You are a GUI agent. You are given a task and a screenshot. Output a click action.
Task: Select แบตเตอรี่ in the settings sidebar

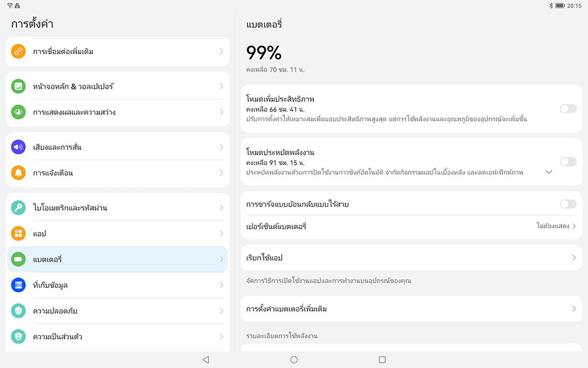pos(118,259)
